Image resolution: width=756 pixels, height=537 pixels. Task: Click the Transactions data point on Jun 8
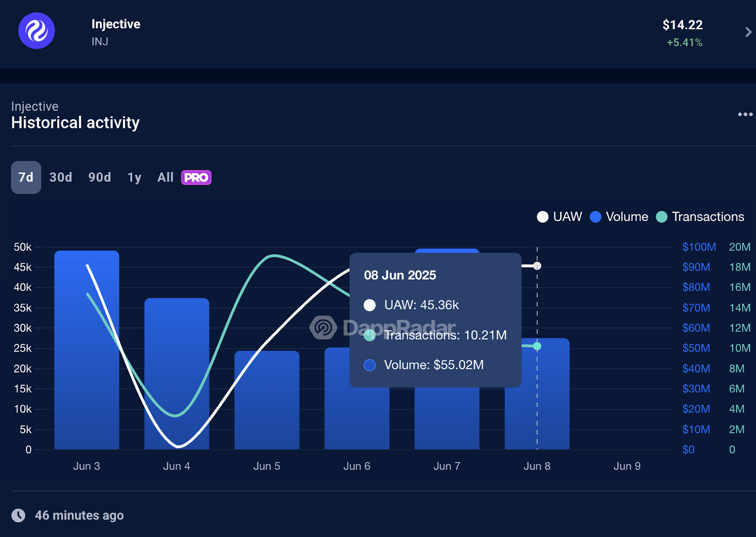click(x=537, y=346)
